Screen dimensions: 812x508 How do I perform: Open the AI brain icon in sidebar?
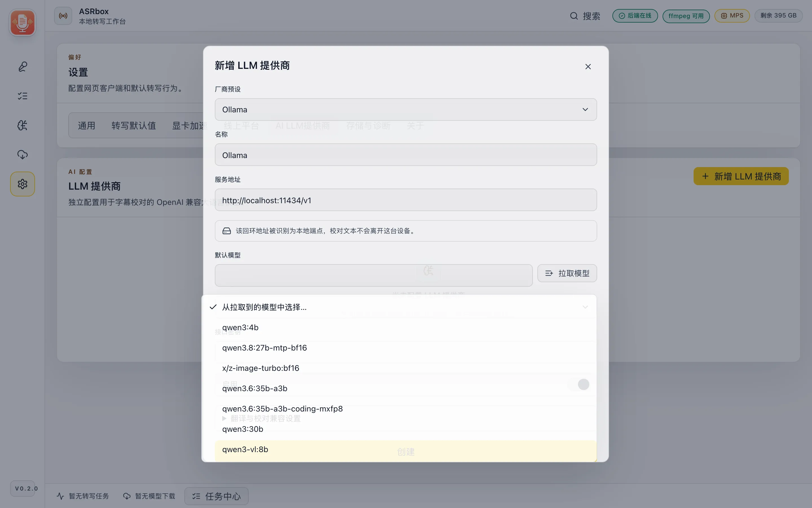(23, 125)
